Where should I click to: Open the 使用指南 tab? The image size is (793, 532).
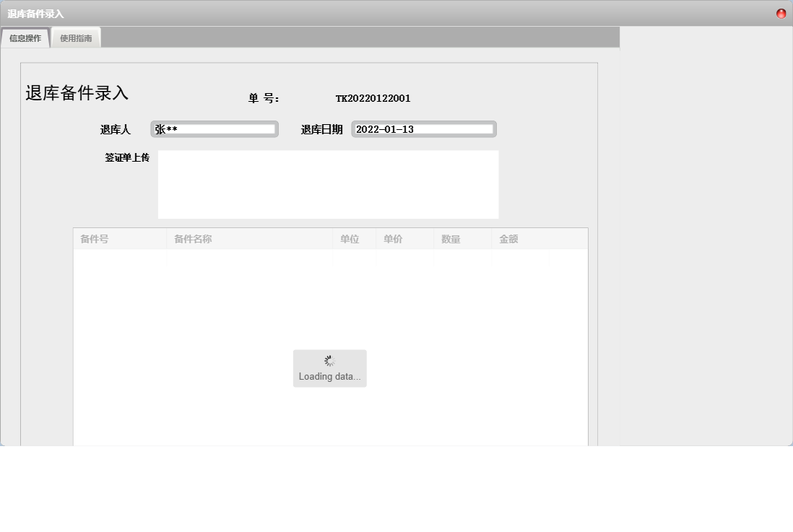[75, 38]
